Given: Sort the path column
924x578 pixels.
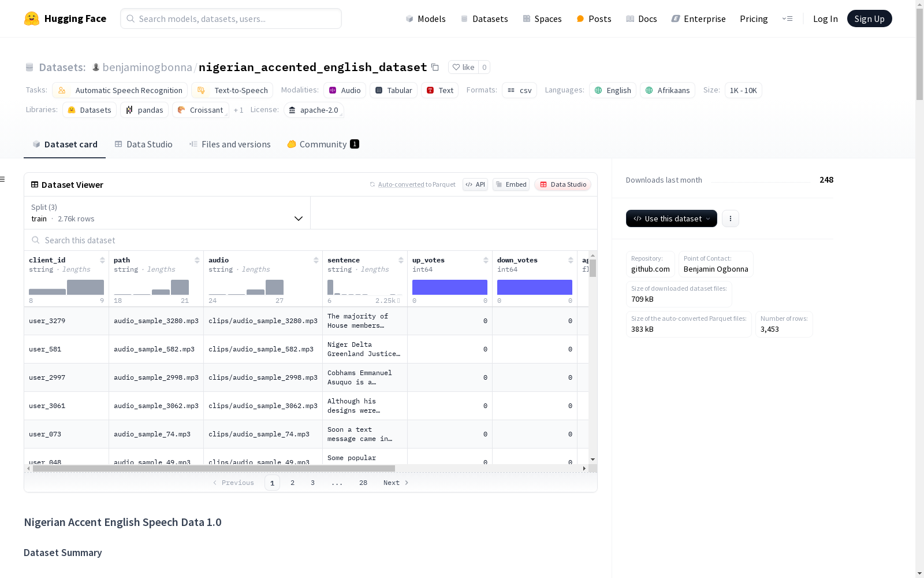Looking at the screenshot, I should pyautogui.click(x=197, y=260).
